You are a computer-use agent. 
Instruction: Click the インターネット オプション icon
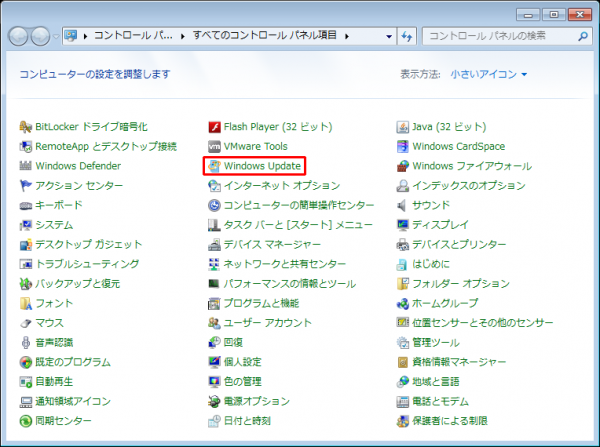(x=214, y=186)
